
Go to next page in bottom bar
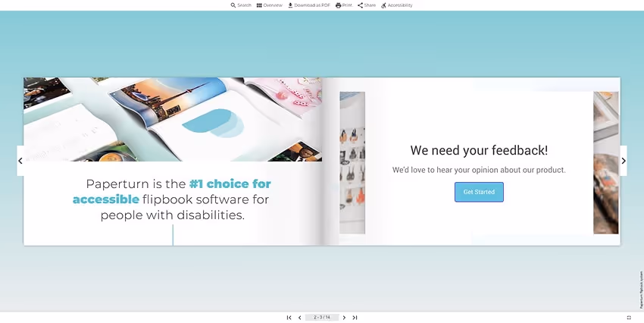(x=344, y=317)
